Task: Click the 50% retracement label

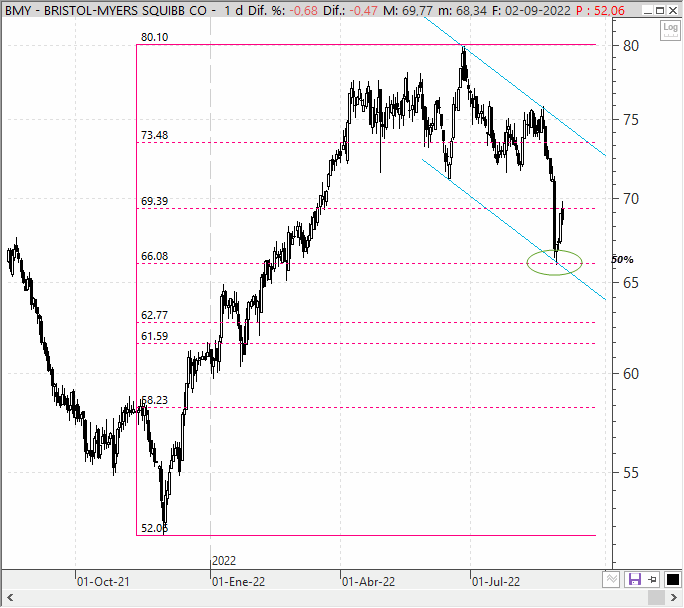Action: point(622,260)
